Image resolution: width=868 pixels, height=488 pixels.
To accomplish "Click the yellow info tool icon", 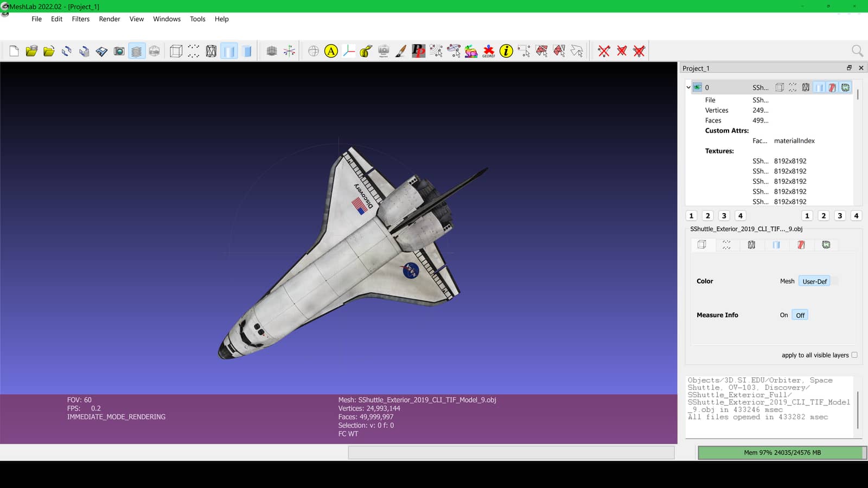I will (506, 51).
